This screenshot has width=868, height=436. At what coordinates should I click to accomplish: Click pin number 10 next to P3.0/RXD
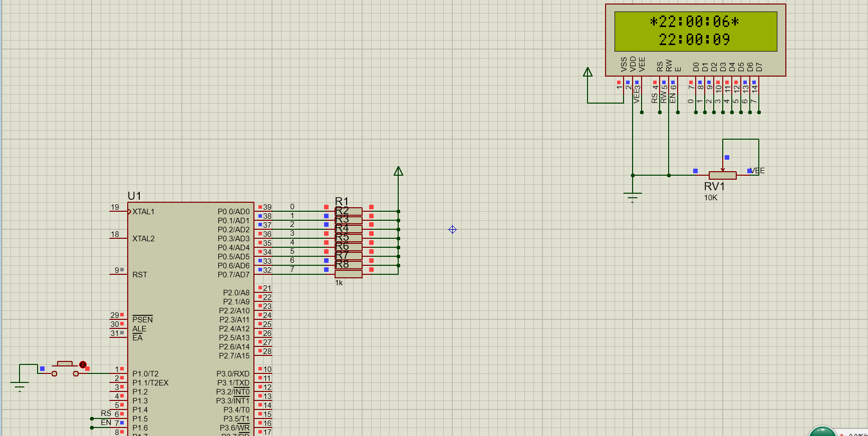(267, 370)
